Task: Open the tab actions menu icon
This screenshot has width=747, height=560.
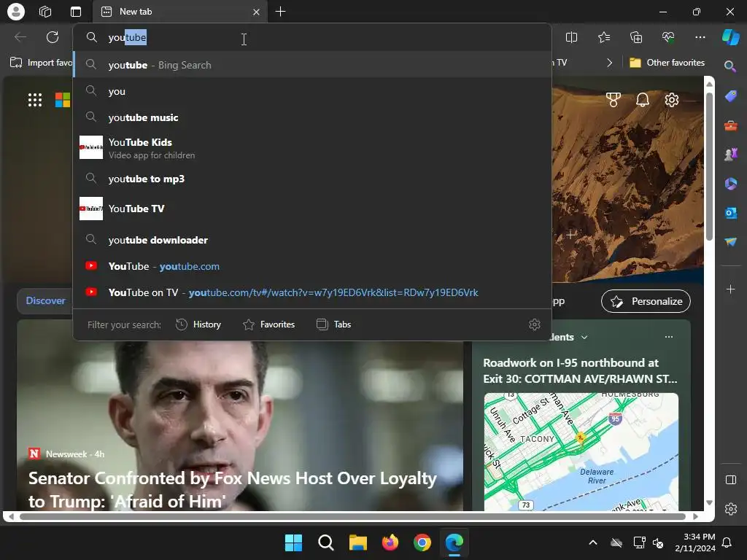Action: [x=76, y=12]
